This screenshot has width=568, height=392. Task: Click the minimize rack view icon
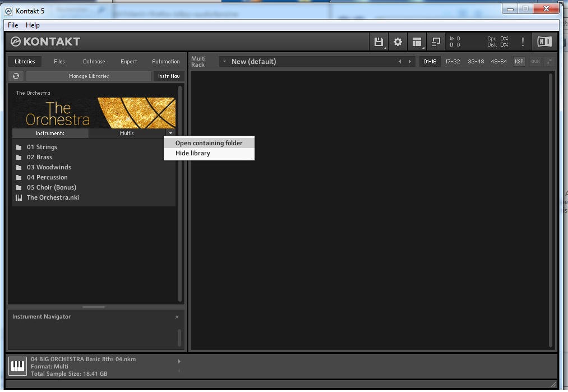click(436, 42)
